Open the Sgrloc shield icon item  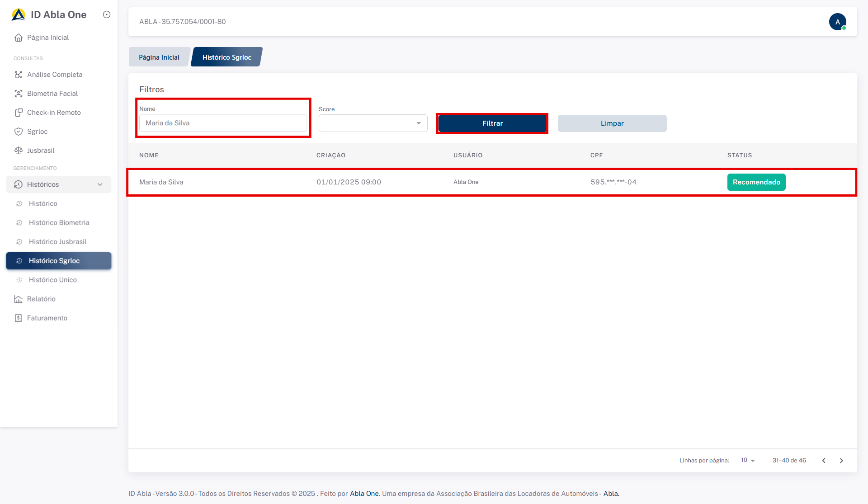(x=19, y=132)
